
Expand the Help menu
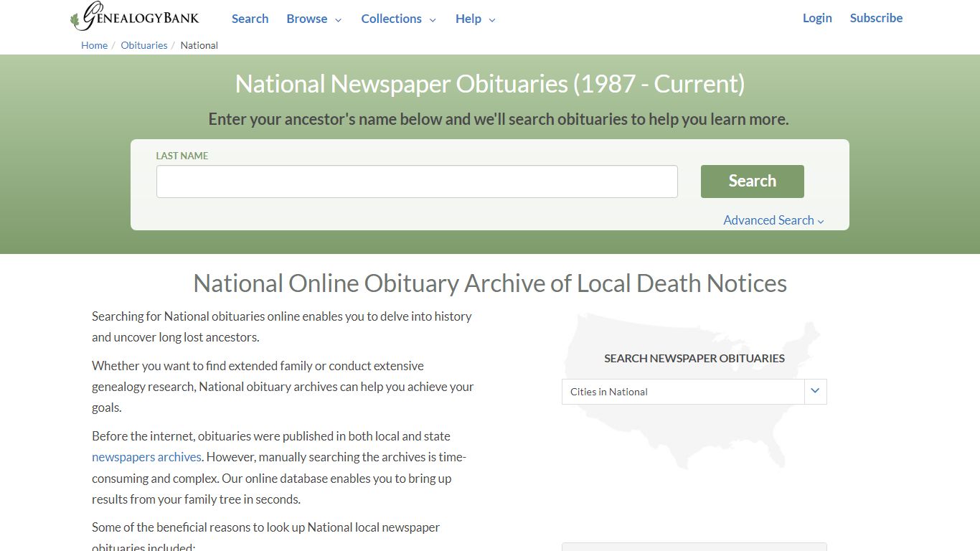(475, 19)
